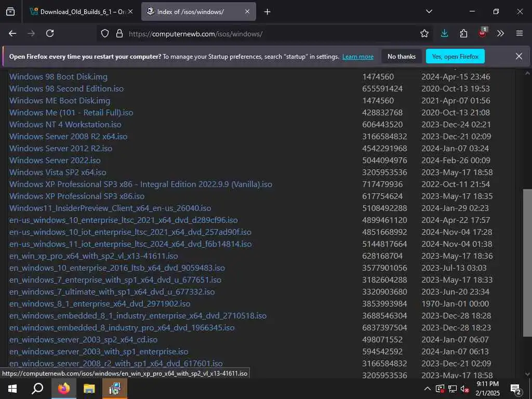List all tabs dropdown arrow

pyautogui.click(x=429, y=11)
